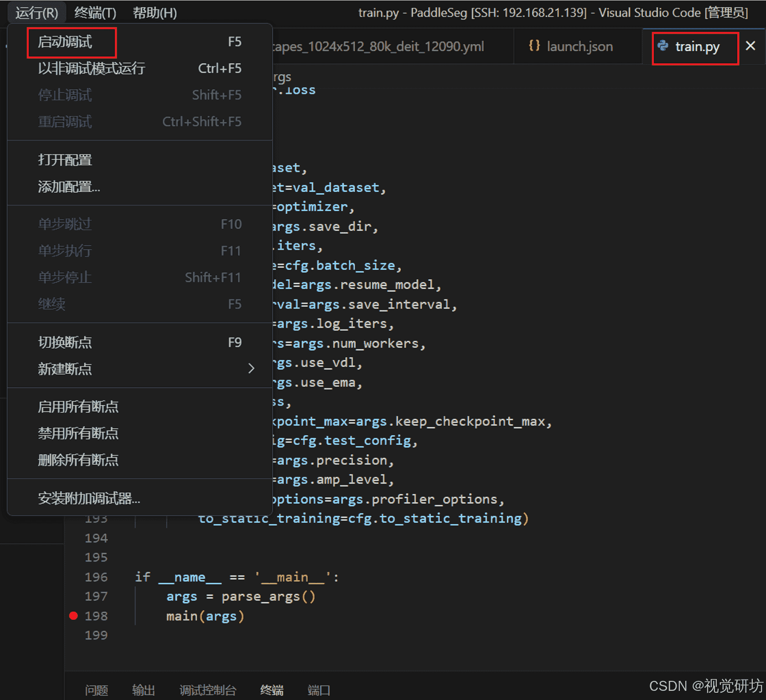Choose 以非调试模式运行 menu entry
The height and width of the screenshot is (700, 766).
coord(91,68)
